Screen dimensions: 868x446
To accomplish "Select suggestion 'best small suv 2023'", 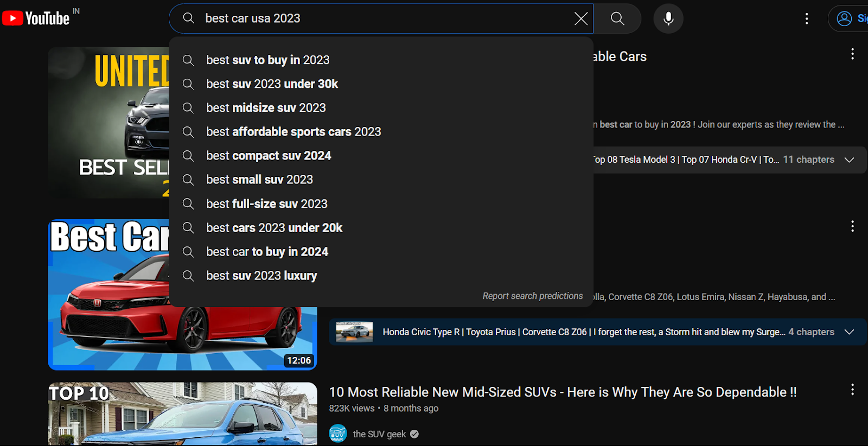I will pos(381,180).
